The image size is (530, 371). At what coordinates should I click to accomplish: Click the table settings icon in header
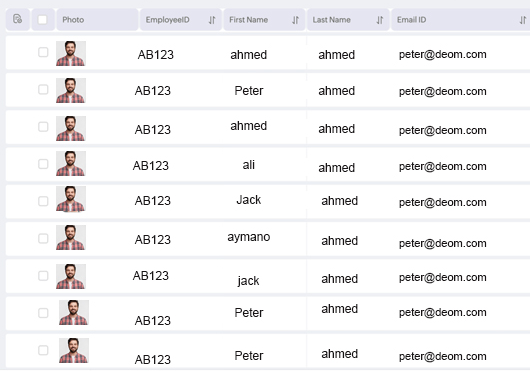coord(18,19)
